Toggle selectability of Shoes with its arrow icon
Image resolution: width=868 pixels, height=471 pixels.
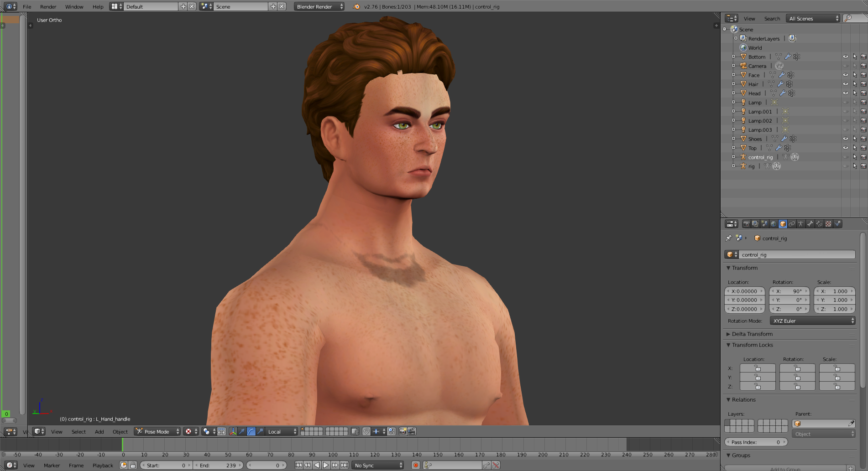(854, 139)
